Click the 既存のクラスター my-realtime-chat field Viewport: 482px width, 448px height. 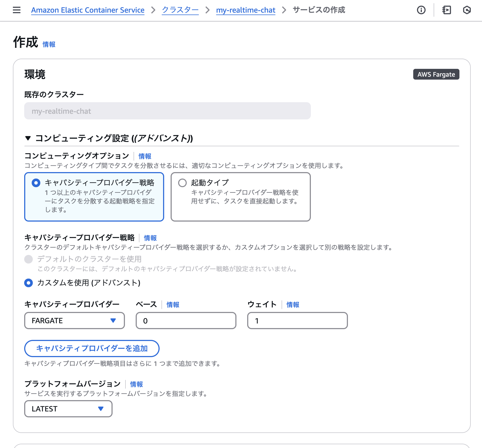167,111
